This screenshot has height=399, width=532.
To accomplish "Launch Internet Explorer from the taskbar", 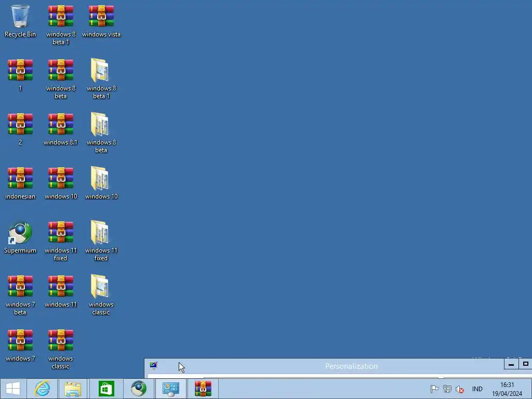I will pyautogui.click(x=43, y=389).
